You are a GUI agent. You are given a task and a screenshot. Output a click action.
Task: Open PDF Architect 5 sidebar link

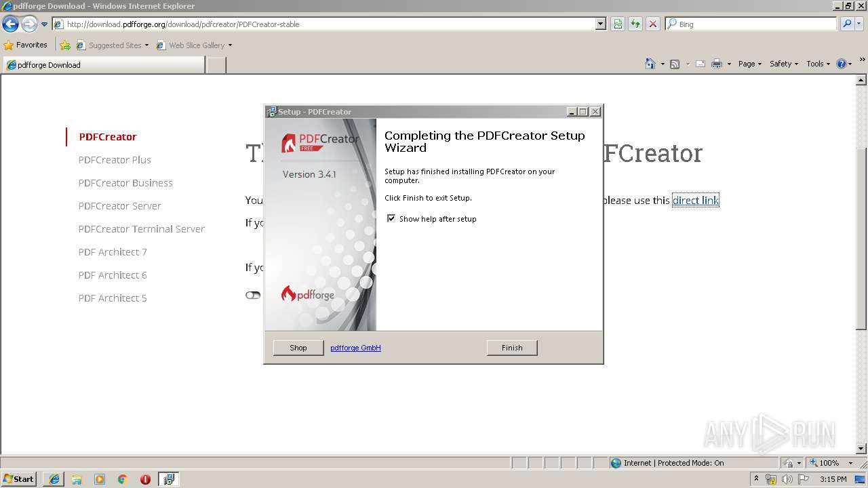(x=113, y=298)
